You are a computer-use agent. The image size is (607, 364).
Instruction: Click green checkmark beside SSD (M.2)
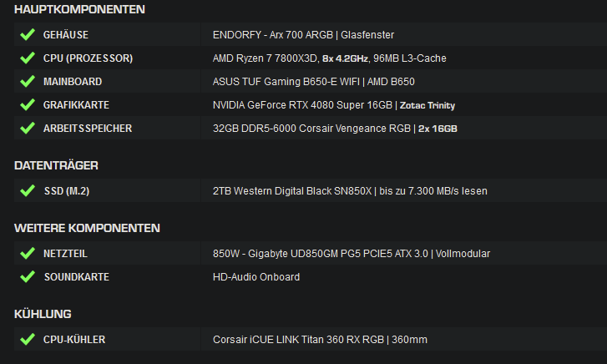pos(28,190)
